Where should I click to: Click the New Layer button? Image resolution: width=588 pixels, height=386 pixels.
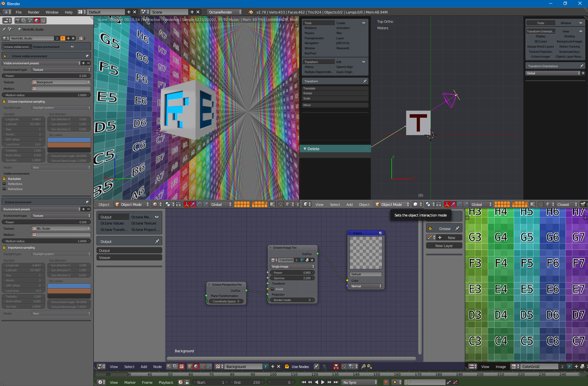tap(444, 246)
